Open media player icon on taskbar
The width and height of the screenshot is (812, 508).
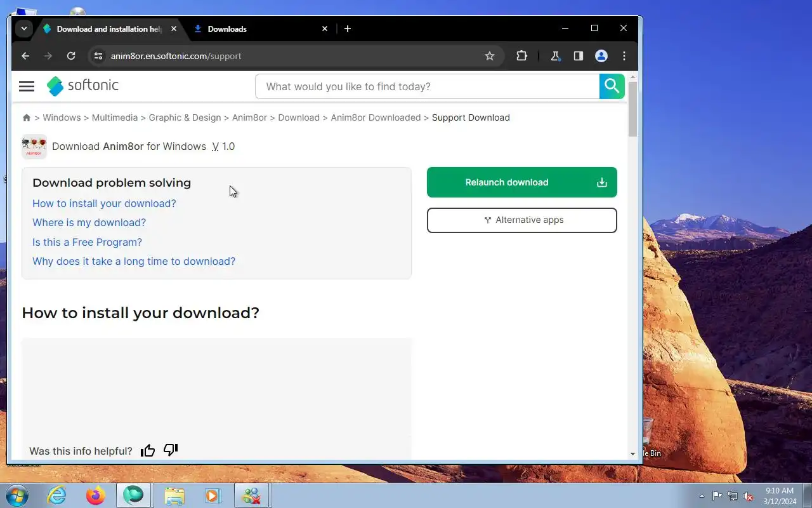[x=212, y=495]
